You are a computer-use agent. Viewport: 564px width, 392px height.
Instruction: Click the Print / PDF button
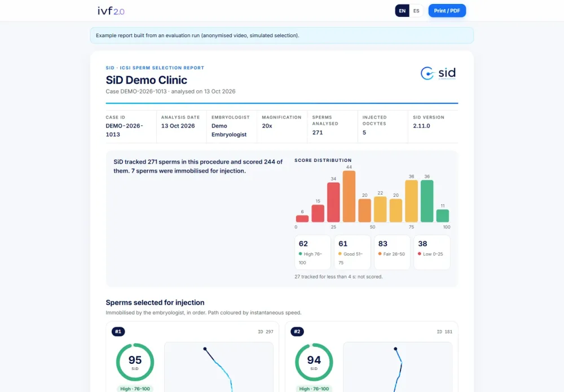(447, 11)
